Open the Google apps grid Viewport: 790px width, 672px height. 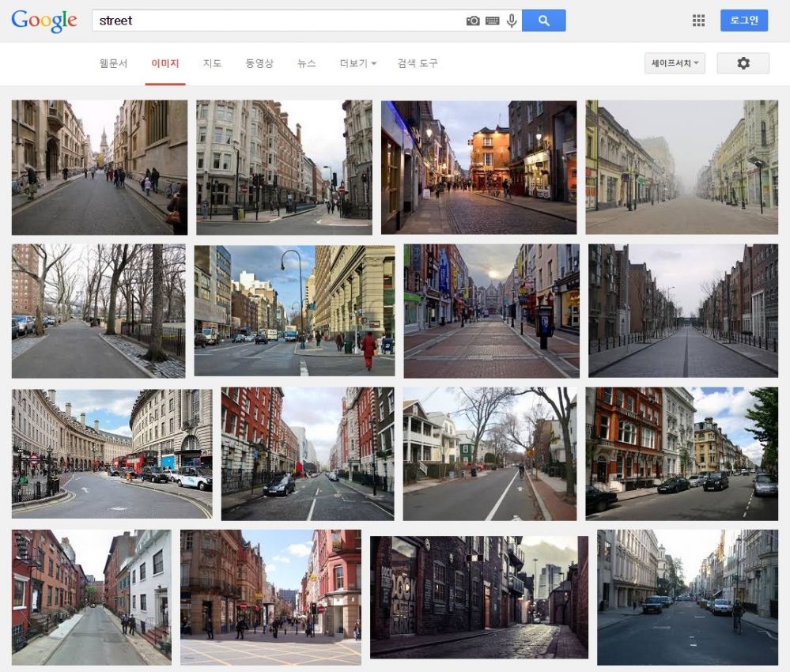point(698,21)
